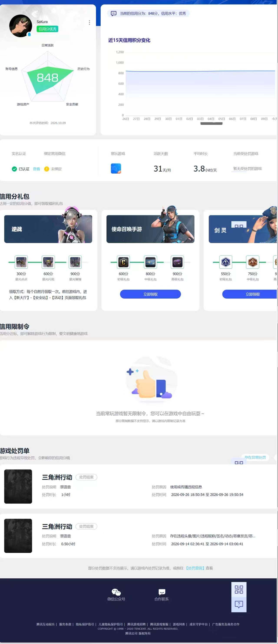Open the 使命召唤手游 game banner
278x644 pixels.
150,229
